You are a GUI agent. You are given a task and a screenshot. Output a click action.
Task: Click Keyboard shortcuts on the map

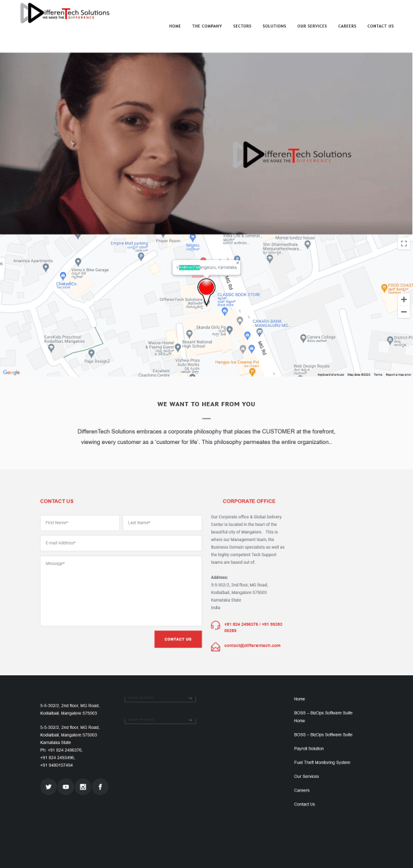330,374
